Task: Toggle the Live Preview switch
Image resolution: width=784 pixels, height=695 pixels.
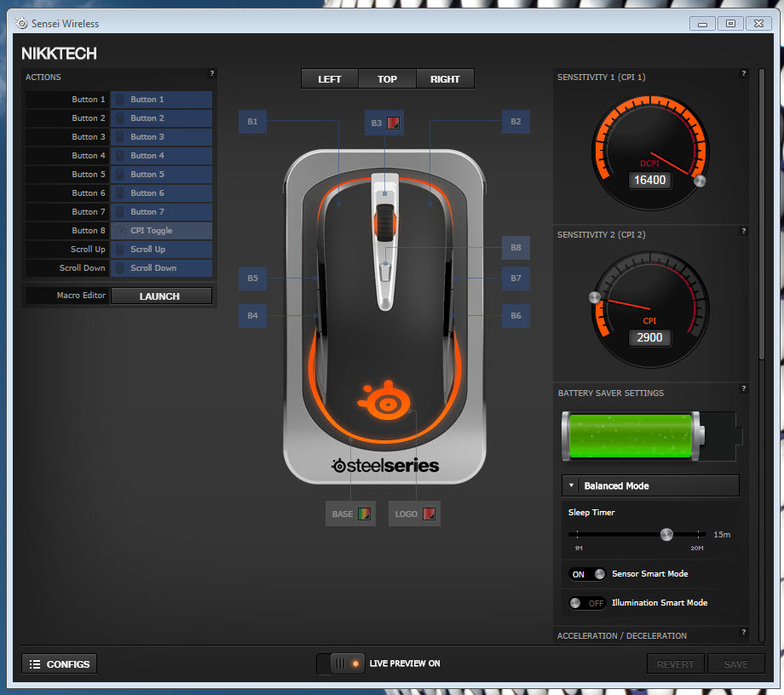Action: pos(341,663)
